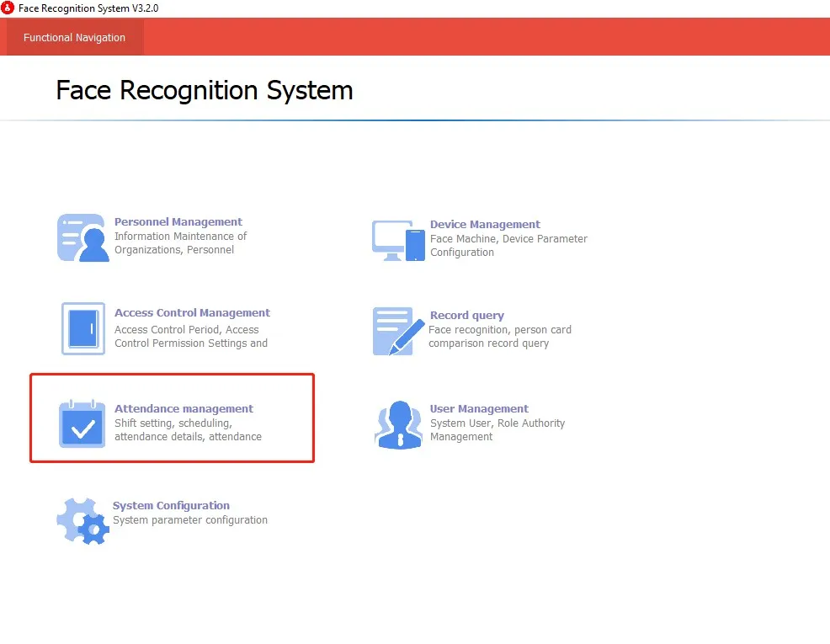The width and height of the screenshot is (830, 644).
Task: Open the Access Control Management link
Action: (x=192, y=312)
